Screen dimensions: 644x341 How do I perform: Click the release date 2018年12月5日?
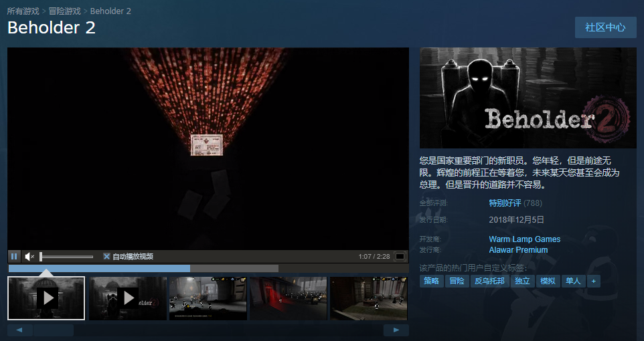click(516, 220)
